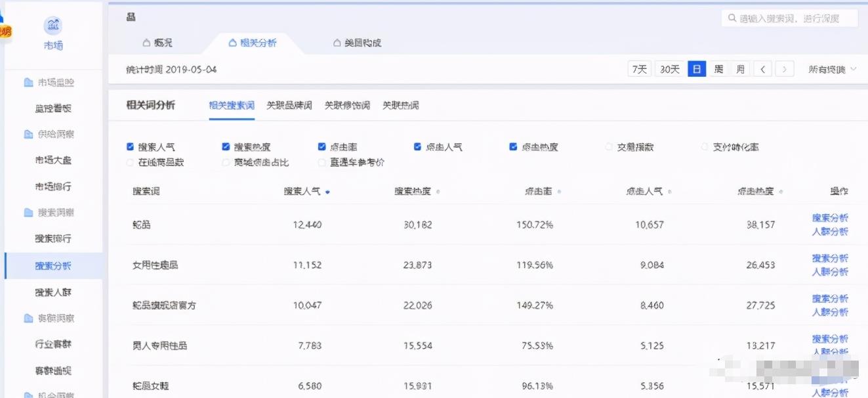The width and height of the screenshot is (868, 398).
Task: Click folder icon beside 市场监控
Action: point(28,82)
